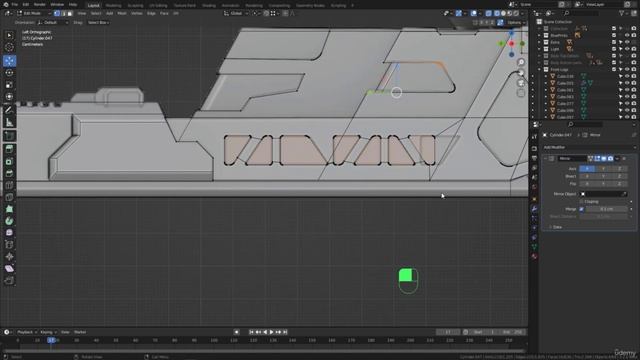Enable the Clipping checkbox
Viewport: 640px width, 360px height.
click(582, 202)
